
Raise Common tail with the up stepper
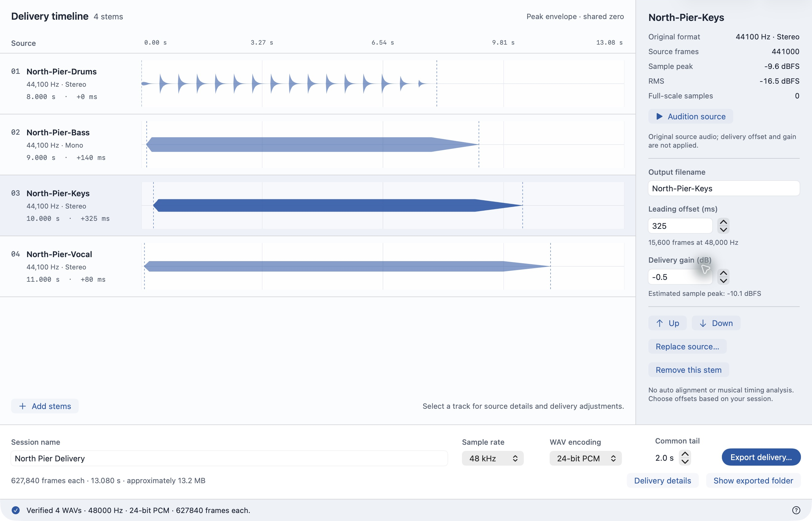[685, 454]
